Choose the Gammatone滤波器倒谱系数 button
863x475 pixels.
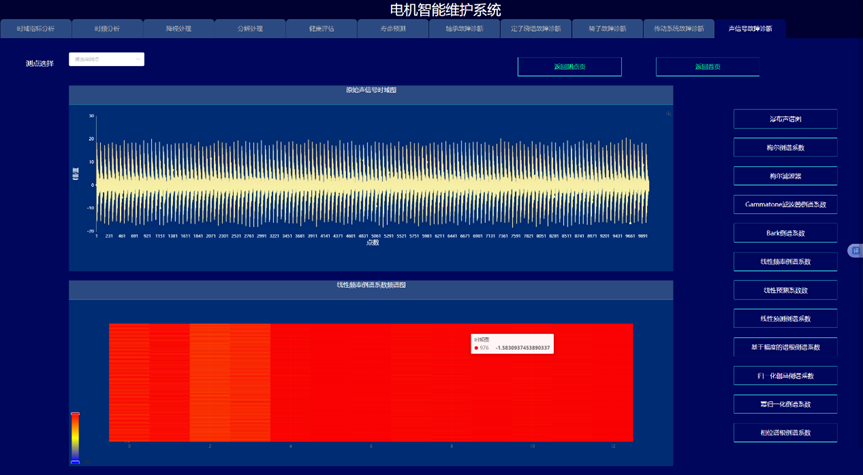click(785, 204)
